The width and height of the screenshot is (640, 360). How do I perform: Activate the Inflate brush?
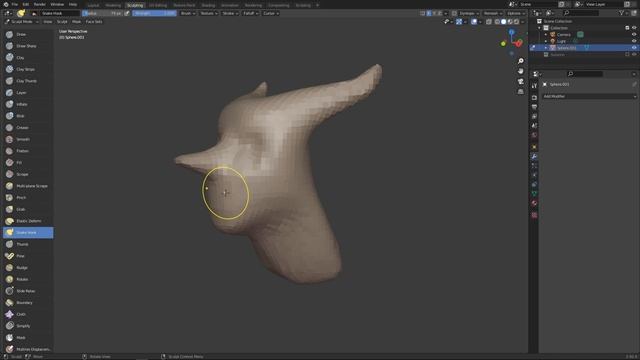(28, 104)
